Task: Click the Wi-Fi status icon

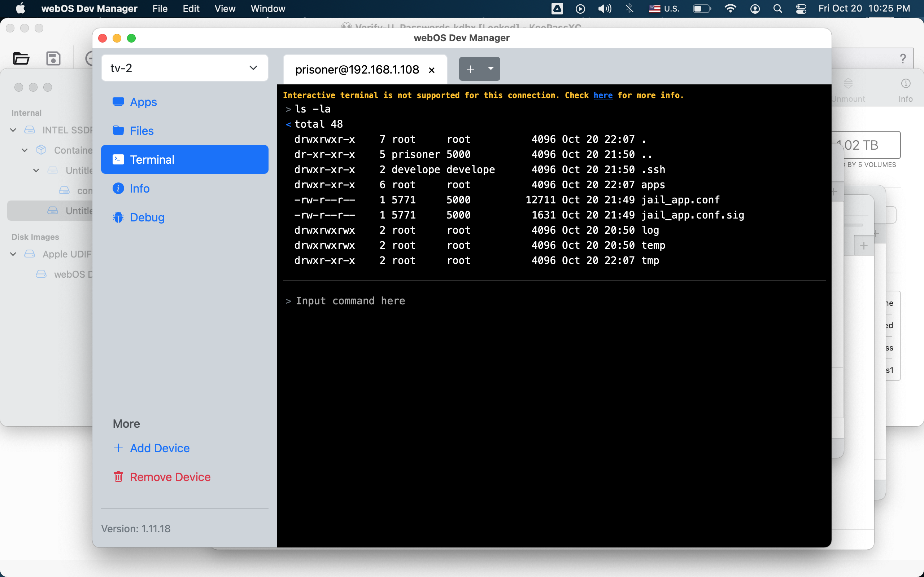Action: tap(730, 8)
